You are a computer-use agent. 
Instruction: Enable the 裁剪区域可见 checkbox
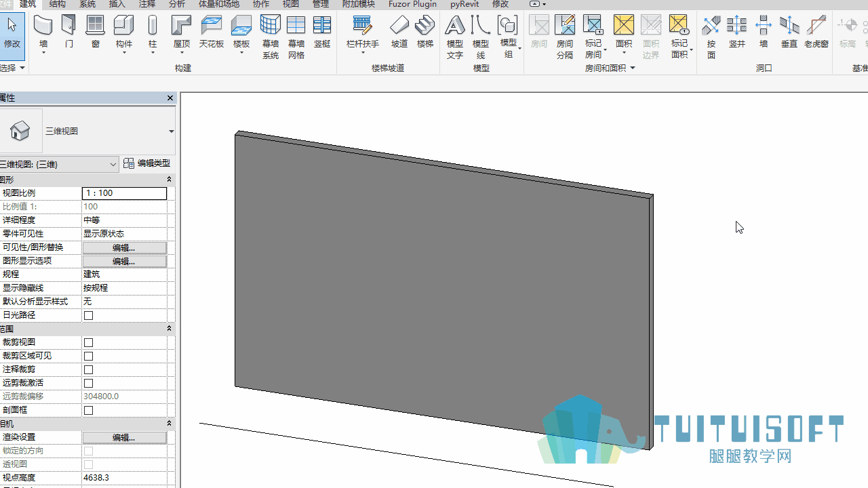[x=88, y=356]
